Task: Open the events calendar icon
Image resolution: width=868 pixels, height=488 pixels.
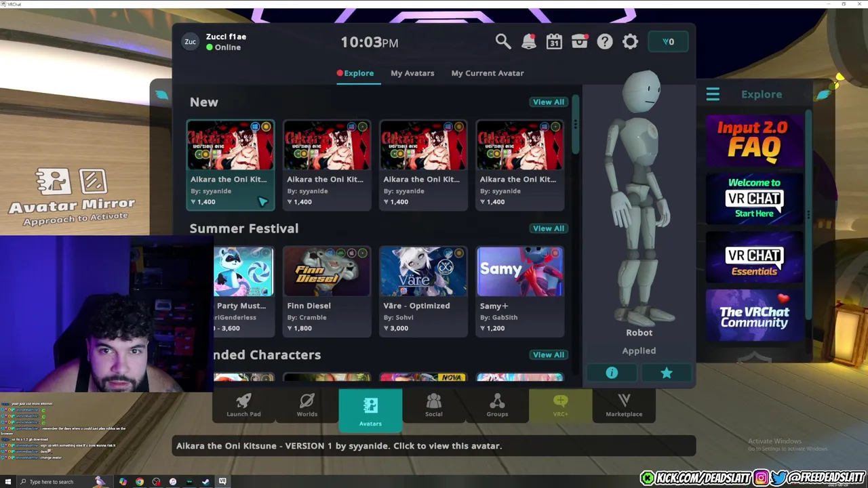Action: click(554, 42)
